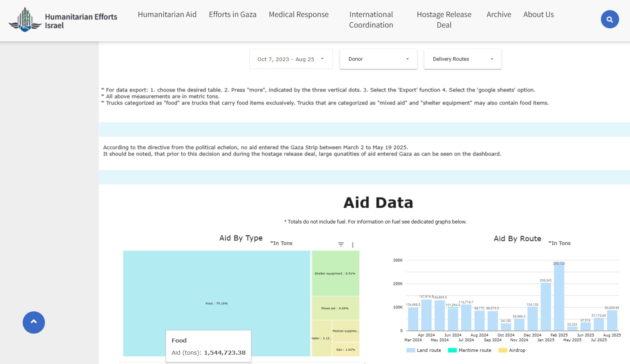Click the filter icon above treemap
This screenshot has height=364, width=630.
[x=341, y=245]
